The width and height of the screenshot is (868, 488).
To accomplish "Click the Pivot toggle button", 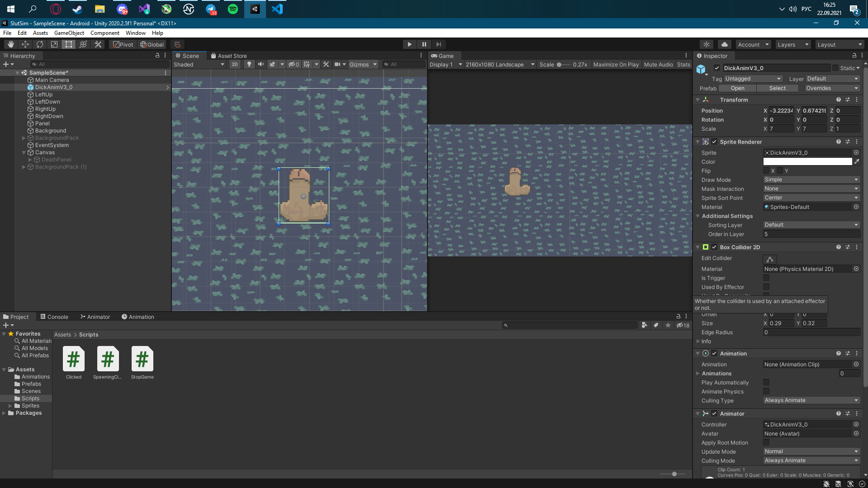I will point(123,44).
